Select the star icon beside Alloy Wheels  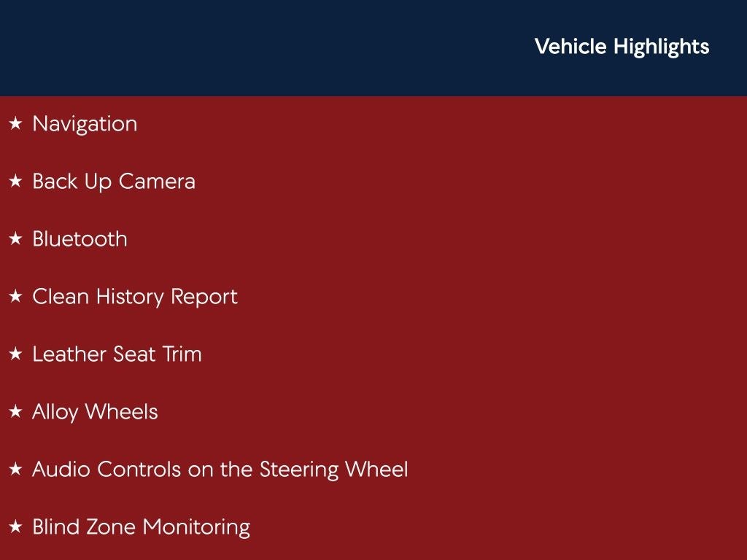(x=15, y=412)
